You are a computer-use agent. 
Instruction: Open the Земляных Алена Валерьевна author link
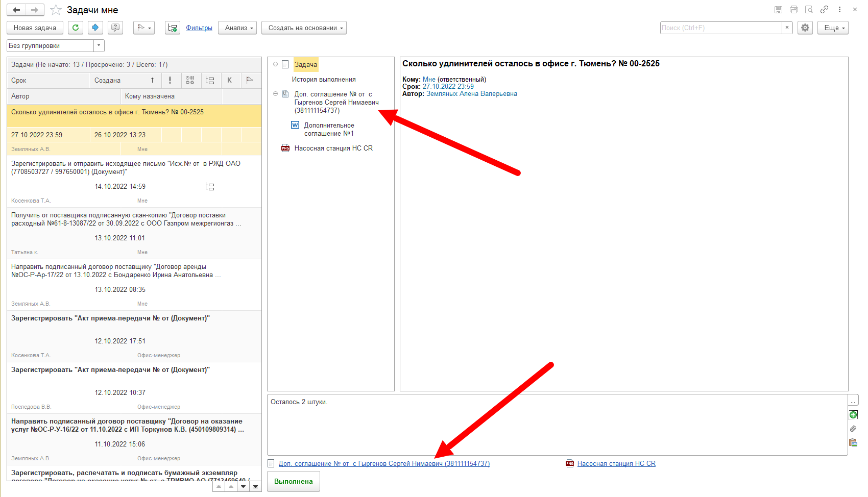click(x=472, y=94)
